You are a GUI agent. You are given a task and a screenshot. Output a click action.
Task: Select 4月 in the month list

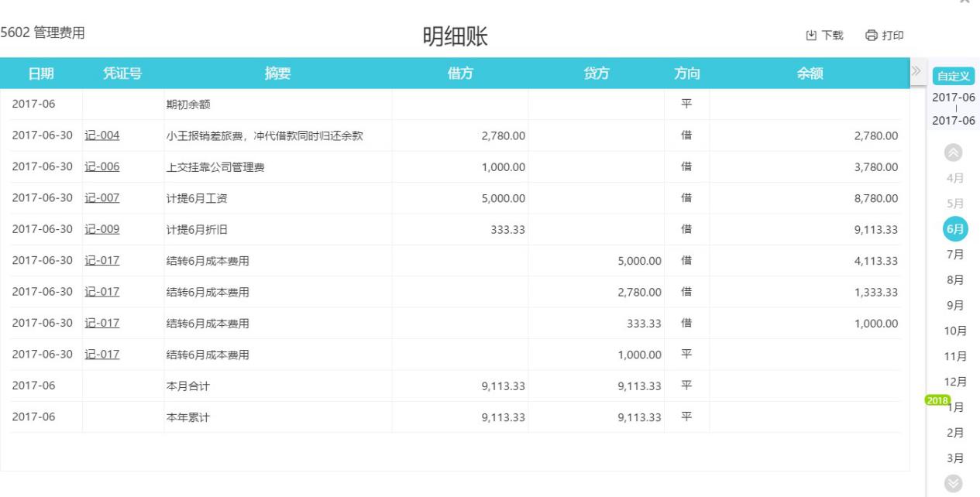tap(955, 179)
